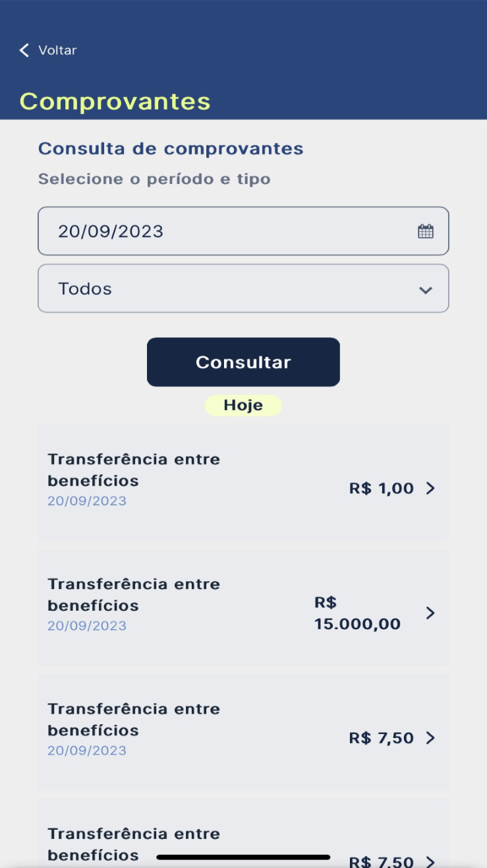Open first Transferência entre benefícios receipt

tap(134, 470)
